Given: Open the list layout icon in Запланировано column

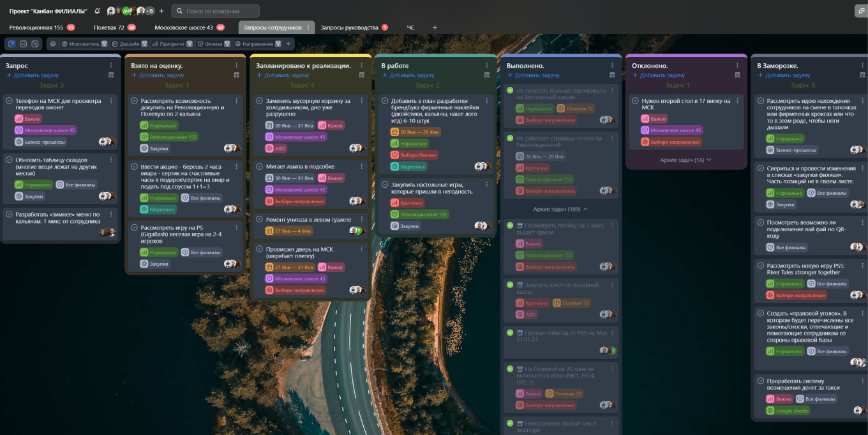Looking at the screenshot, I should (361, 75).
